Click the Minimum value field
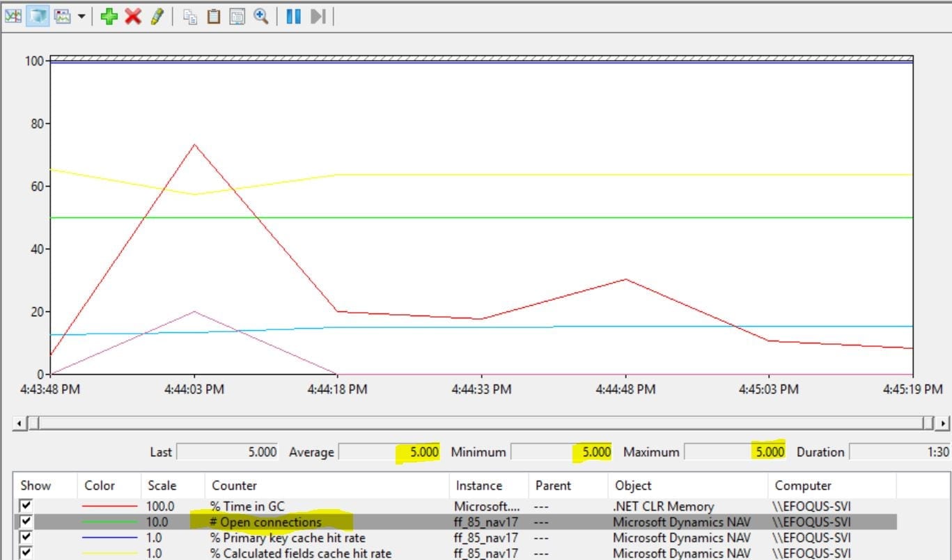This screenshot has width=952, height=560. (x=561, y=452)
